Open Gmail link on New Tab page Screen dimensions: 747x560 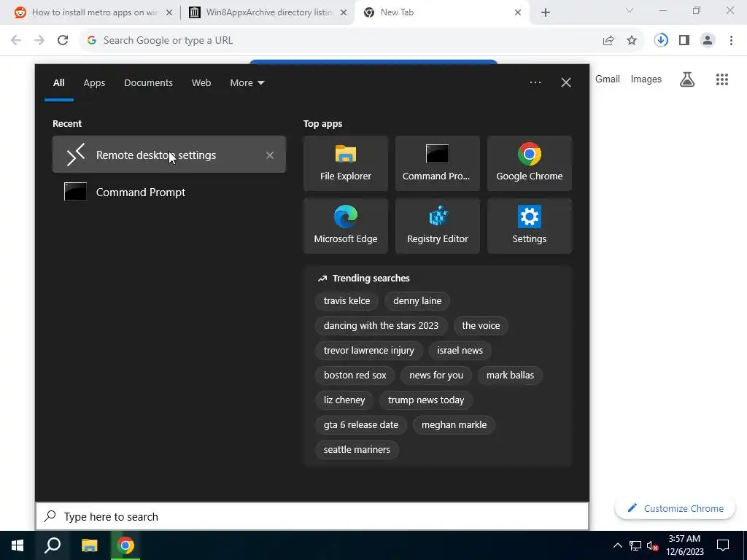point(608,79)
